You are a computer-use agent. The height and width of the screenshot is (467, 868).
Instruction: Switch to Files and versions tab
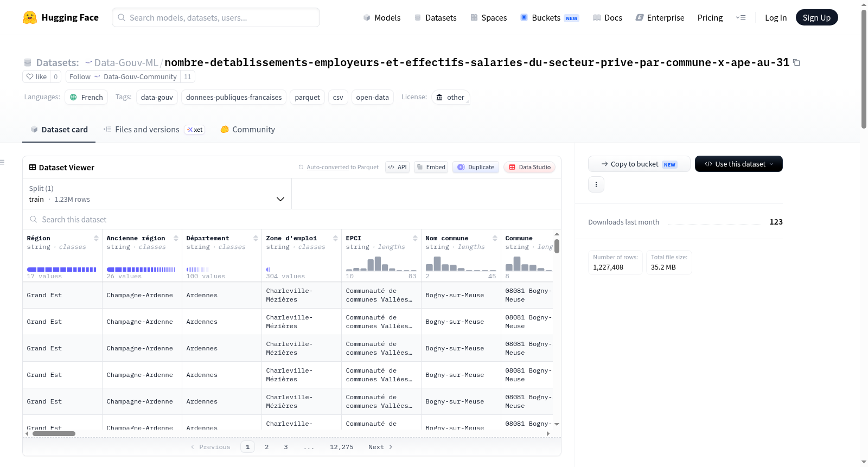tap(154, 129)
